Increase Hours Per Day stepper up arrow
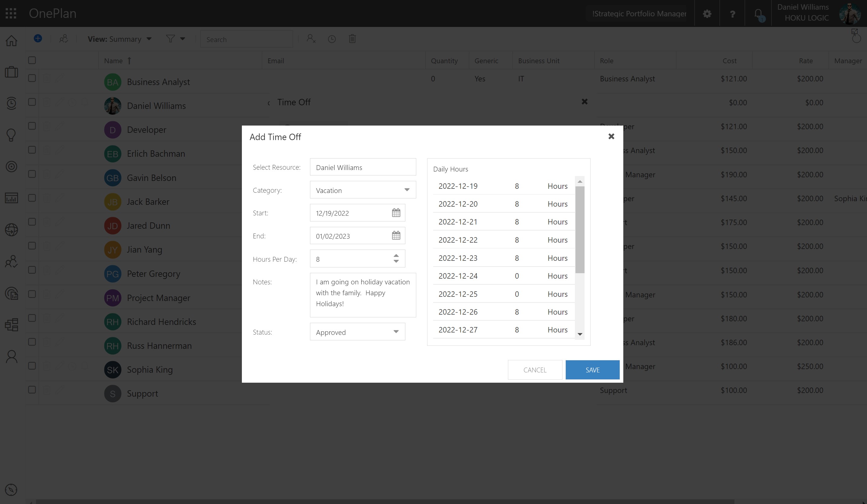Image resolution: width=867 pixels, height=504 pixels. 396,256
